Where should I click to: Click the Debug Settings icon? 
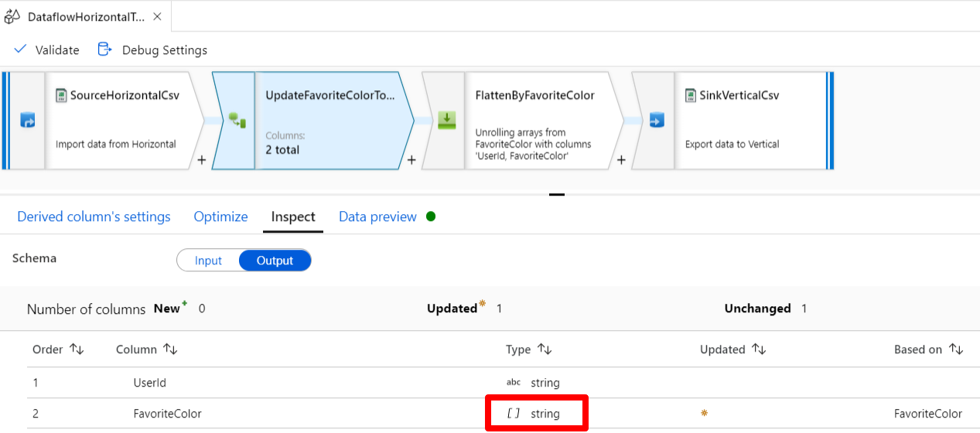(x=104, y=49)
